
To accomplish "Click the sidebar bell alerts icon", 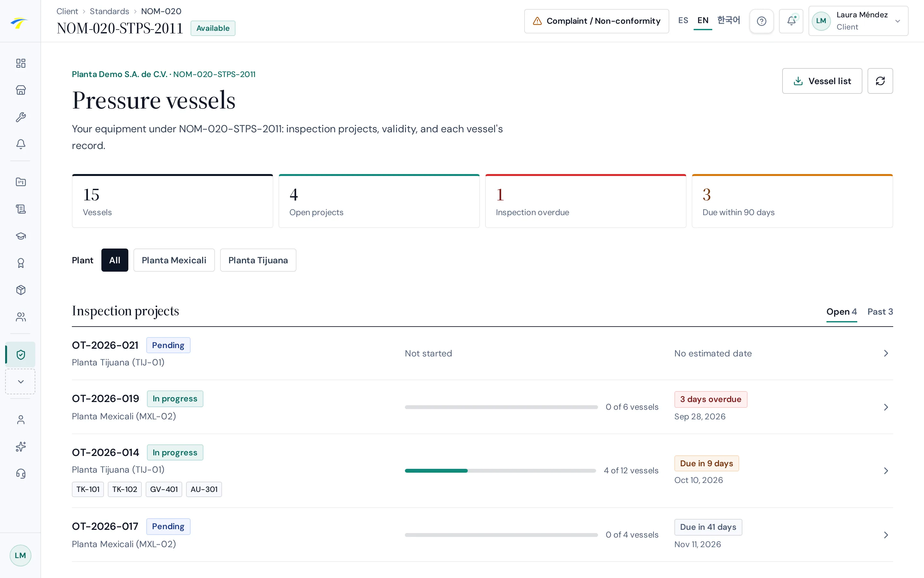I will coord(21,144).
